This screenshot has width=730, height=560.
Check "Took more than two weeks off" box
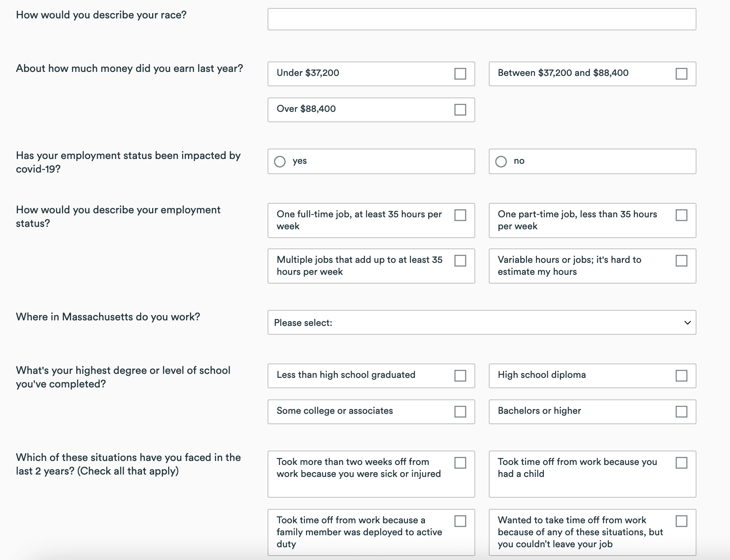coord(460,463)
